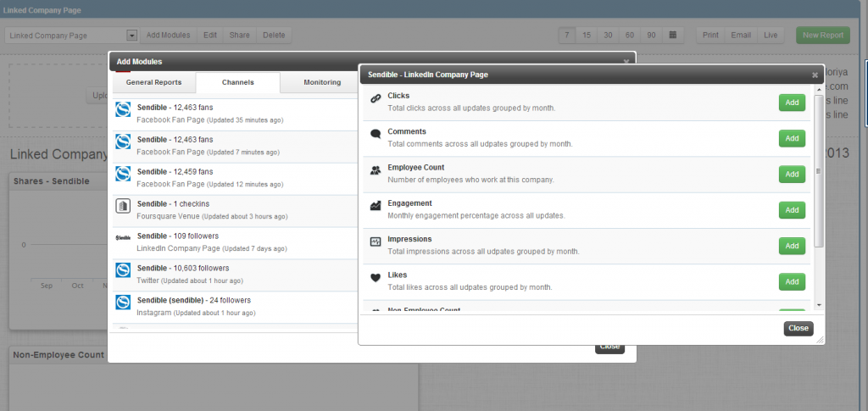
Task: Click the Foursquare Venue building icon
Action: (123, 206)
